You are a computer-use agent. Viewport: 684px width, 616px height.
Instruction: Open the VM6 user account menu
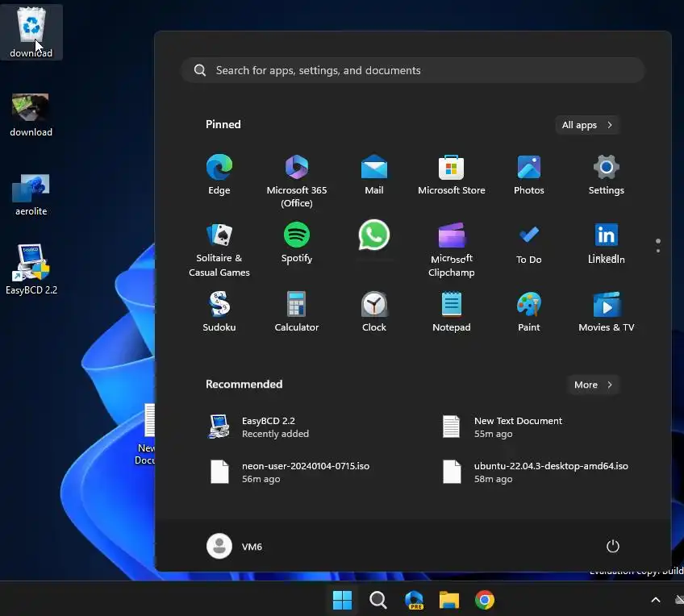[235, 546]
